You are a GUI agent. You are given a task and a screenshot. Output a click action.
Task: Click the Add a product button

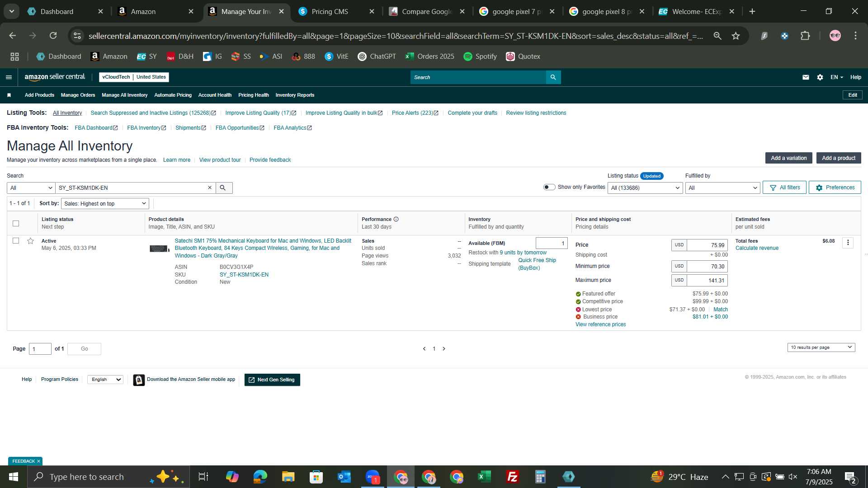click(x=839, y=158)
